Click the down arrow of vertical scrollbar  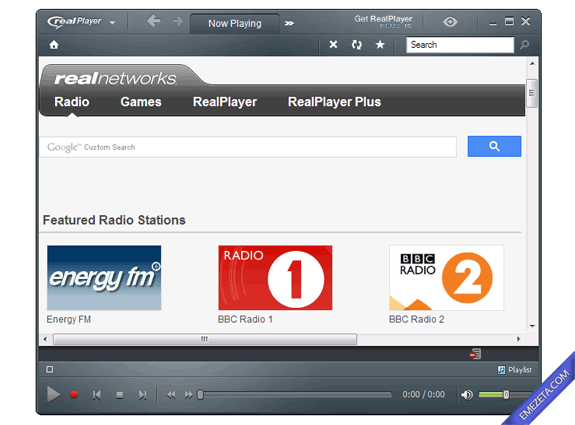pos(532,326)
